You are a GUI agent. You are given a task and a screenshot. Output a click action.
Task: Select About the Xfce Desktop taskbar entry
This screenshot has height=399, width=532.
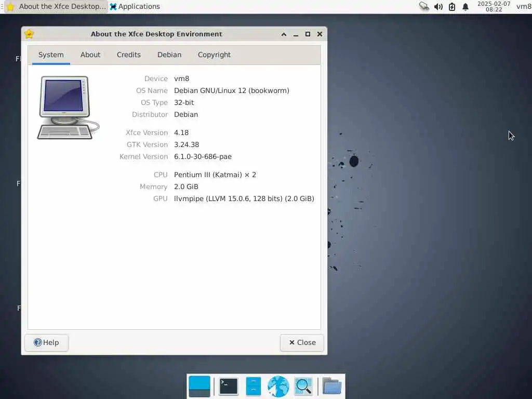tap(56, 6)
